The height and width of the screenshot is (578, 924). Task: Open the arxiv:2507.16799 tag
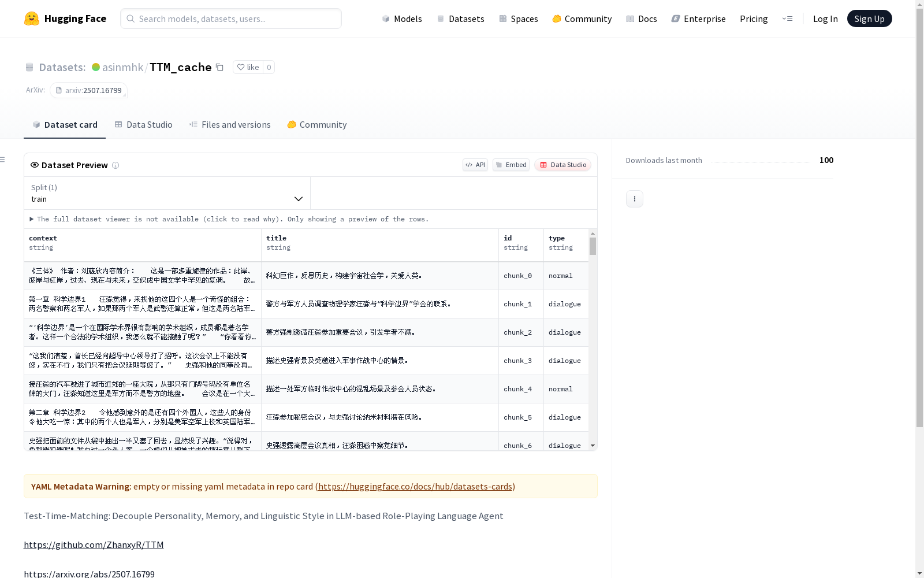(88, 90)
